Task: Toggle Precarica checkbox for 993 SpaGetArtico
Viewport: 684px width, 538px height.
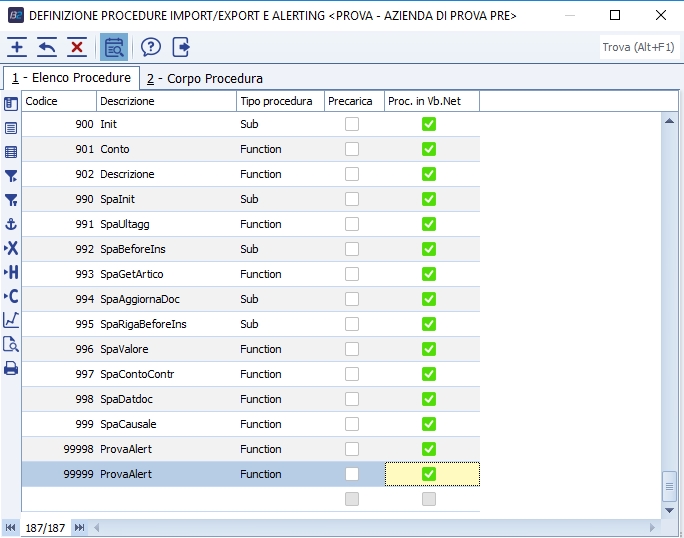Action: pos(352,274)
